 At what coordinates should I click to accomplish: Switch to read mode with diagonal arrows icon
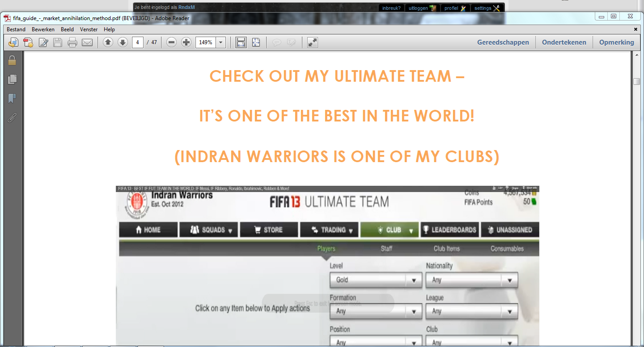[313, 42]
